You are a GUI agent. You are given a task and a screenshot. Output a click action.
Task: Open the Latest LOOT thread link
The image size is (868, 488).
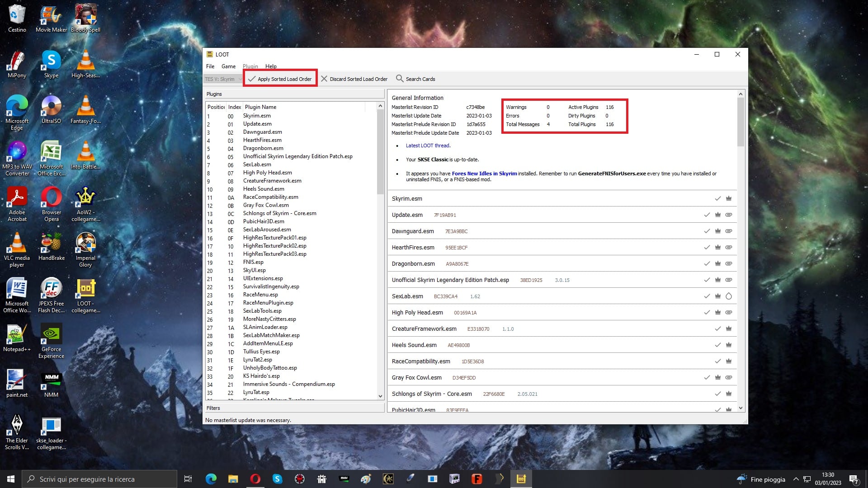tap(428, 145)
